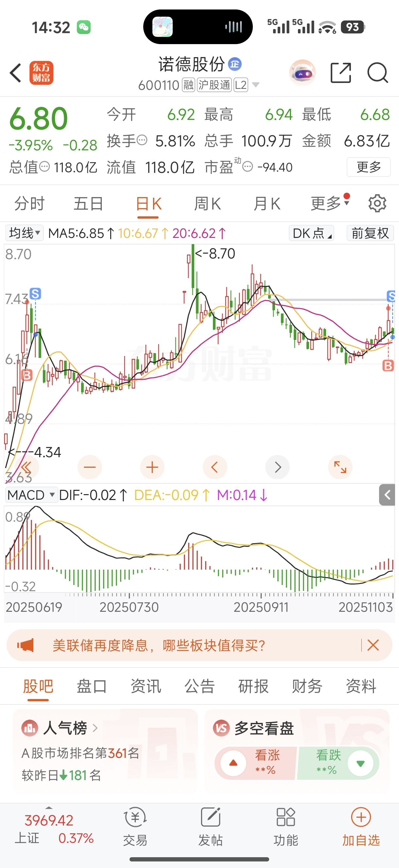Tap the S sell marker on left
The width and height of the screenshot is (399, 868).
point(35,293)
